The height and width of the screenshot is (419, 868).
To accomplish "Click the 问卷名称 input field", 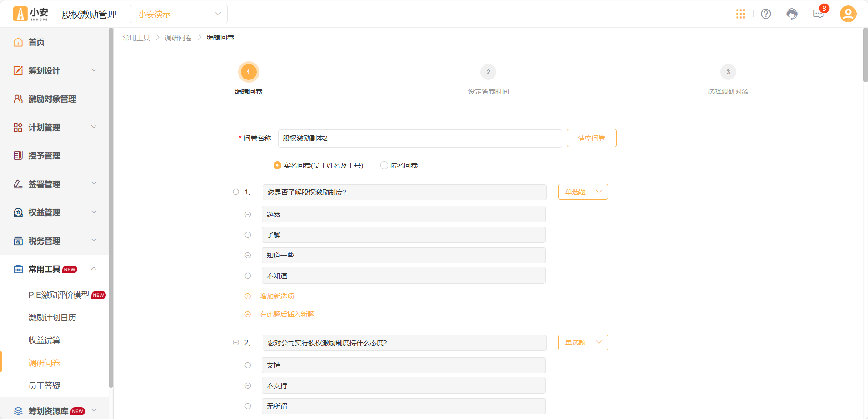I will [420, 138].
